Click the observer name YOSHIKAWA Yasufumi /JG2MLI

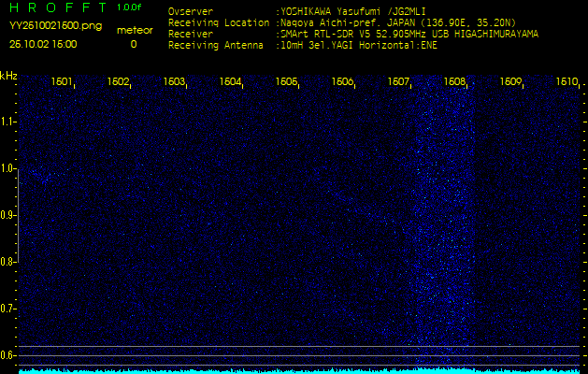coord(352,11)
